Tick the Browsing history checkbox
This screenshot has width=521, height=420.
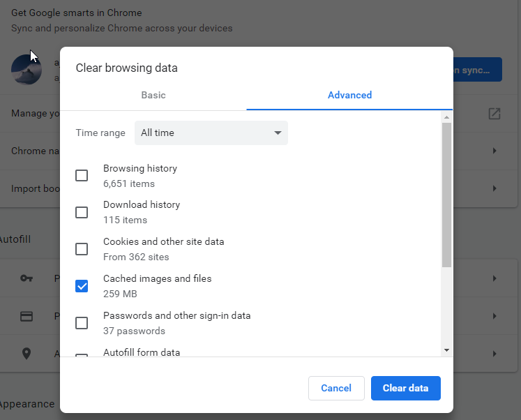click(x=82, y=176)
